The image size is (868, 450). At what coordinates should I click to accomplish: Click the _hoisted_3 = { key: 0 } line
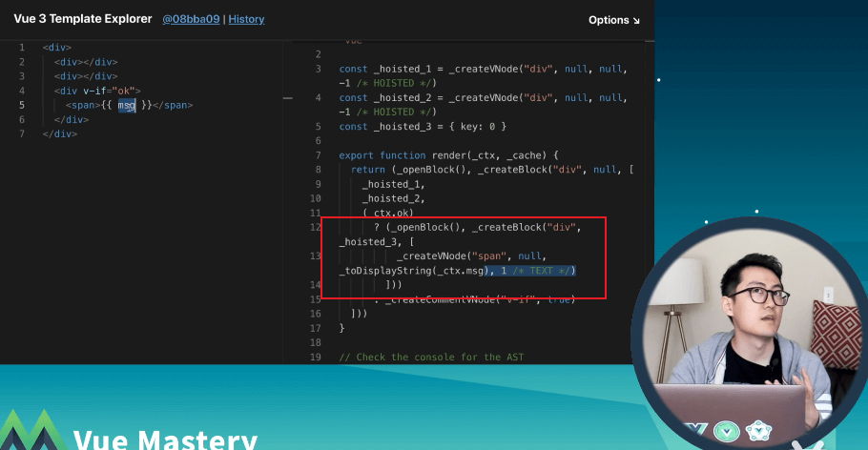[x=423, y=127]
